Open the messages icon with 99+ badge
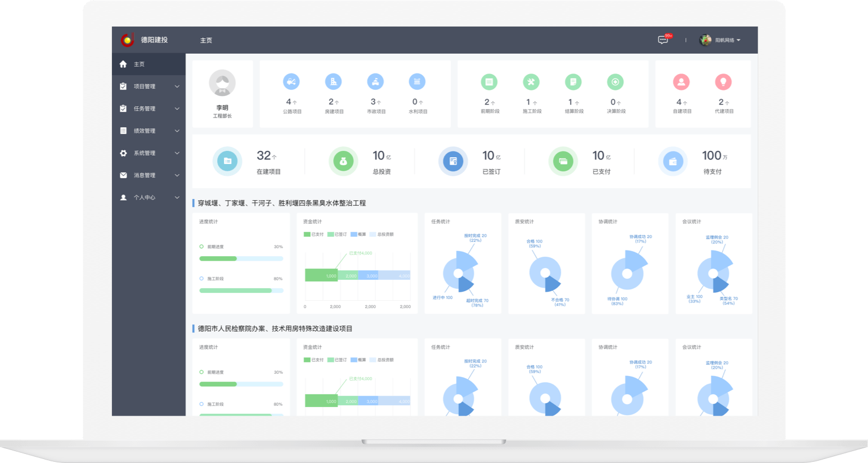This screenshot has height=463, width=868. coord(663,40)
